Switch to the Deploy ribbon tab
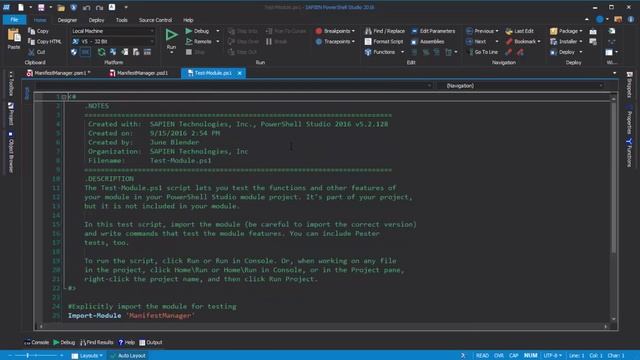640x360 pixels. [x=96, y=20]
